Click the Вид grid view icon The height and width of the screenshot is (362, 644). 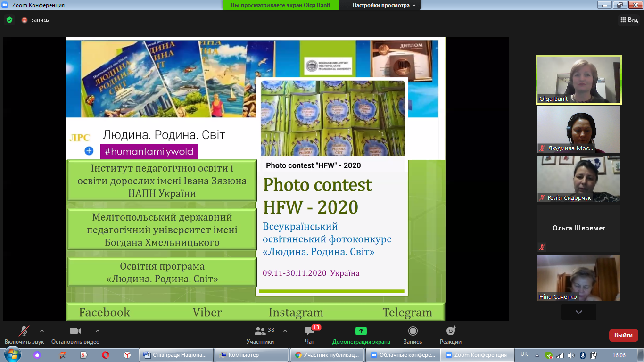[628, 20]
